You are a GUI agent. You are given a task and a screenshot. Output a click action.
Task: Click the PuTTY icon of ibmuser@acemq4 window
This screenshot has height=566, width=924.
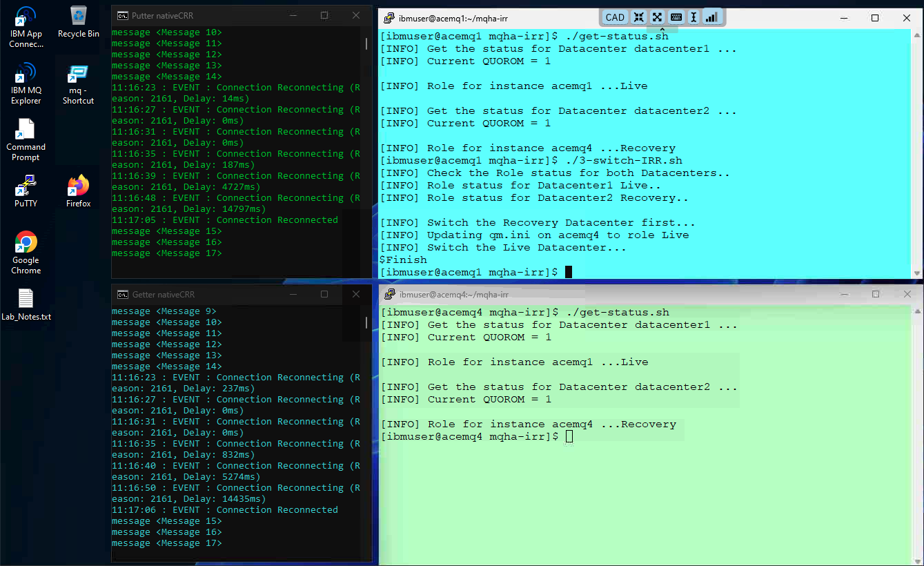(x=390, y=294)
